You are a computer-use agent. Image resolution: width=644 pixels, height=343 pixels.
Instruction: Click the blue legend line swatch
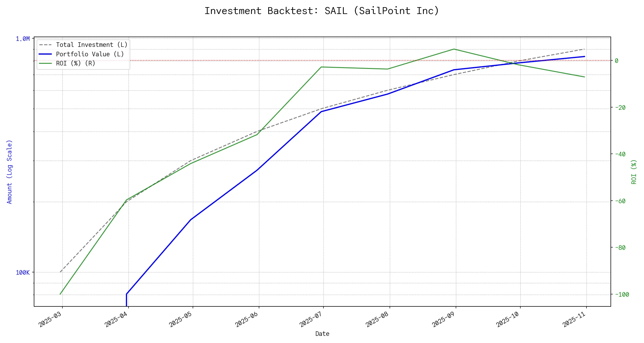(45, 54)
